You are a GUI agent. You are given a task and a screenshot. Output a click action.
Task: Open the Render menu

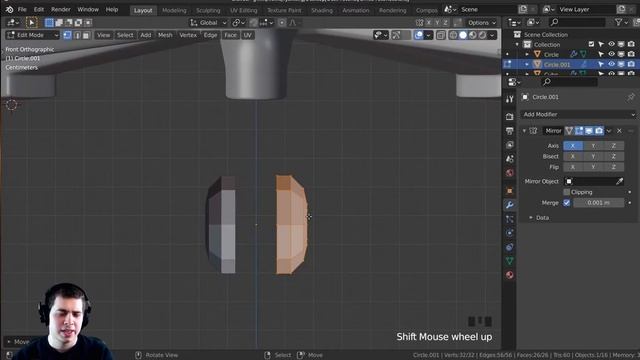click(x=60, y=9)
